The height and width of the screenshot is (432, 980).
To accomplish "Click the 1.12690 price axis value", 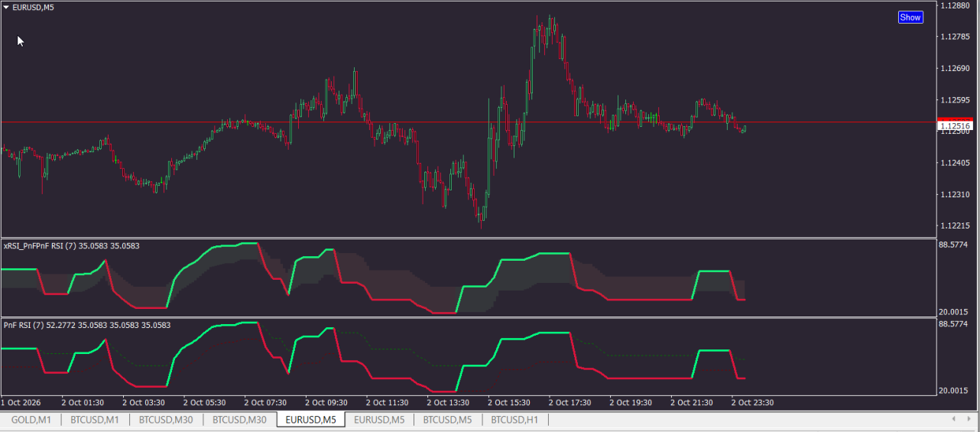I will click(956, 69).
